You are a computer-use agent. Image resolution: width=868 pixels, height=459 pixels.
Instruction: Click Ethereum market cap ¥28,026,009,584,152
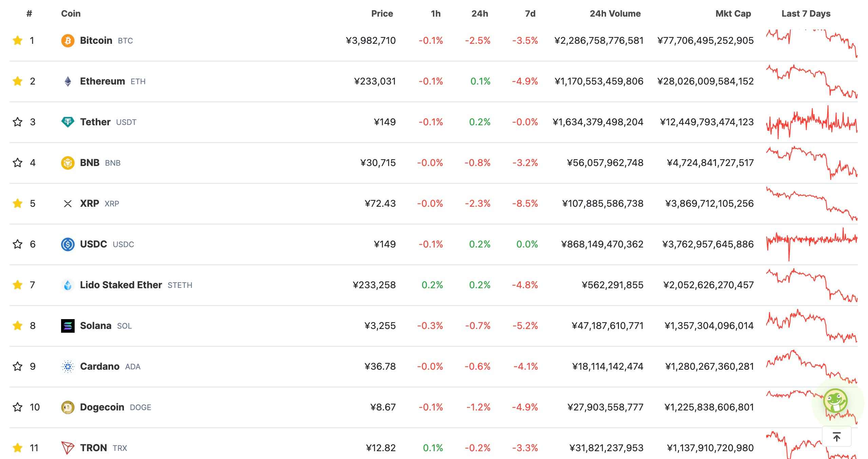tap(705, 81)
